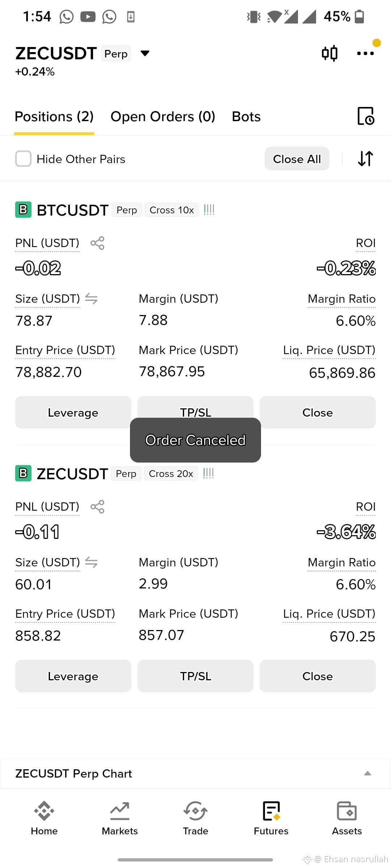Expand the ZECUSDT pair selector dropdown arrow
The image size is (391, 868).
(145, 54)
